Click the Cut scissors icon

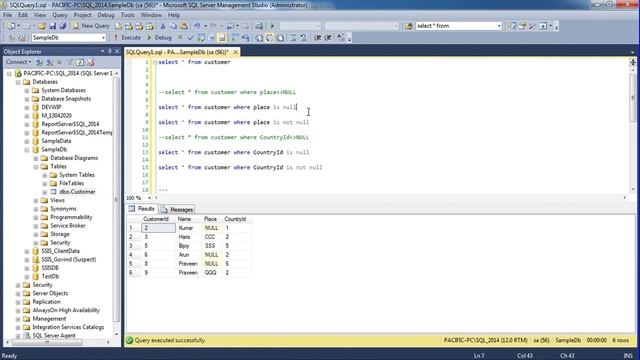pyautogui.click(x=163, y=26)
